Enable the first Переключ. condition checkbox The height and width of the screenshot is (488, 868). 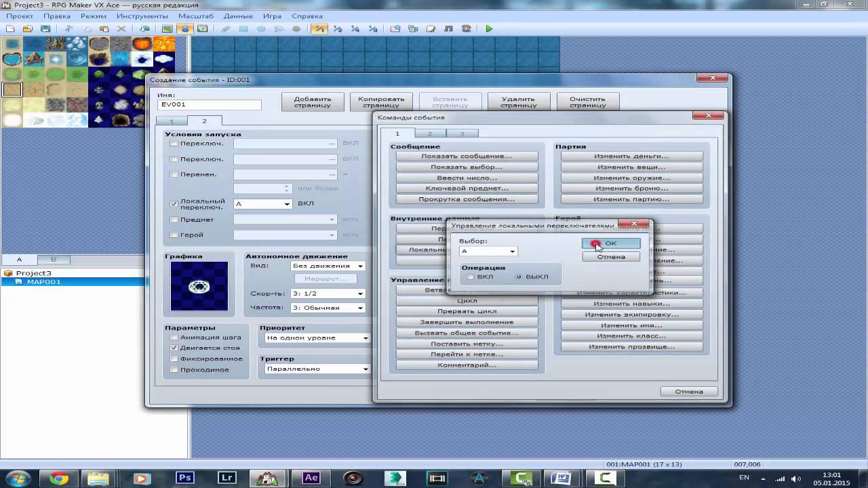coord(174,144)
